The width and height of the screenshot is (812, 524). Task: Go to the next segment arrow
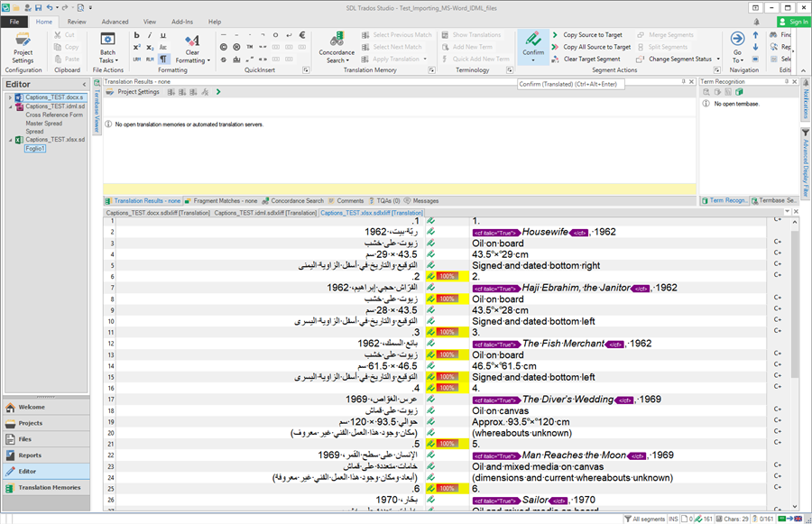click(755, 47)
